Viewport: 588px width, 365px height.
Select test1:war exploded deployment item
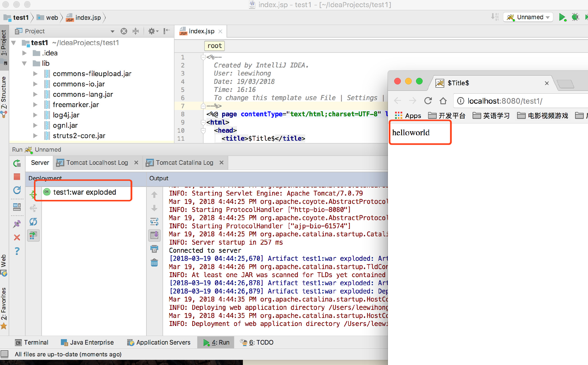[x=84, y=192]
